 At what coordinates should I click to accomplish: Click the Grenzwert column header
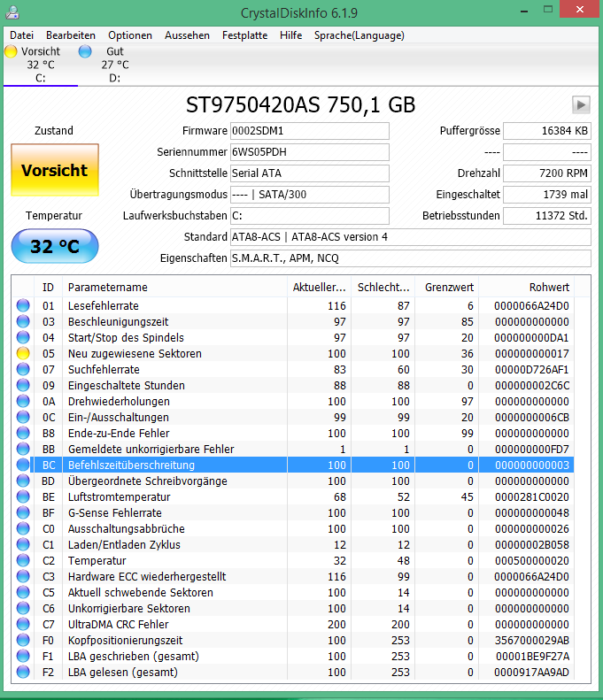coord(446,287)
